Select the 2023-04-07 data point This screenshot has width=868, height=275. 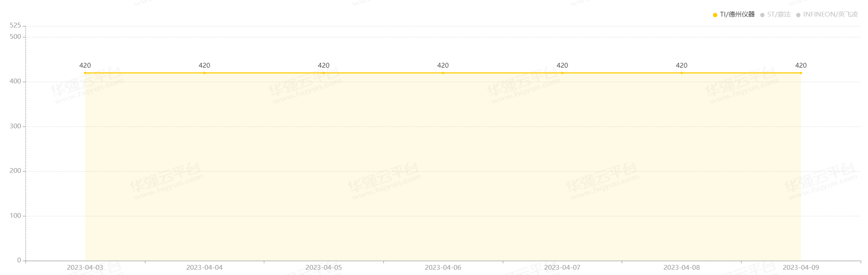[562, 73]
